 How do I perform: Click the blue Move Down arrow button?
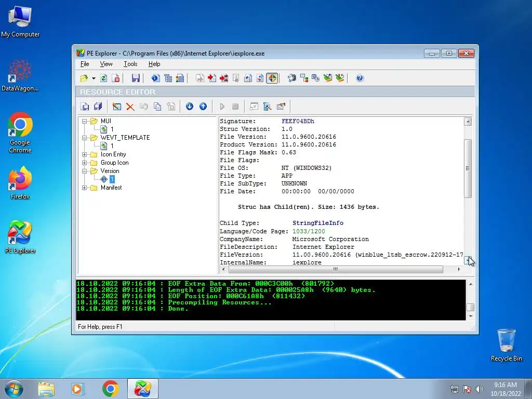(190, 107)
